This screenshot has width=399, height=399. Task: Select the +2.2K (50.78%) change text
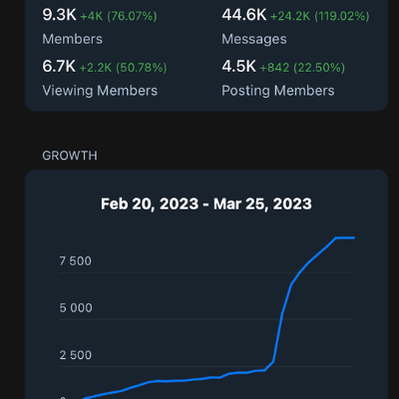coord(123,68)
